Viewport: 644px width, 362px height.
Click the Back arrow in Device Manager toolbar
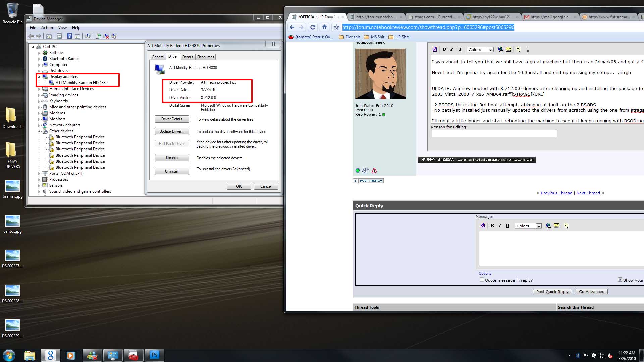[x=31, y=36]
